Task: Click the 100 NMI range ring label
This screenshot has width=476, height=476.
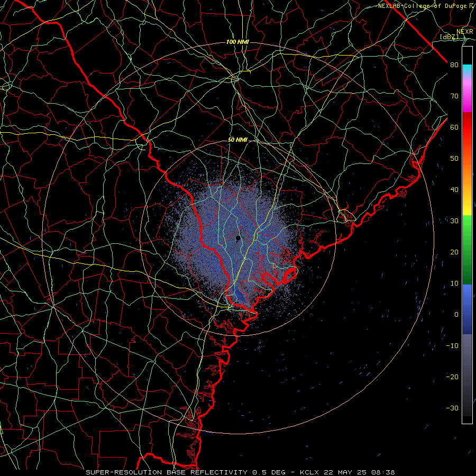Action: (237, 42)
